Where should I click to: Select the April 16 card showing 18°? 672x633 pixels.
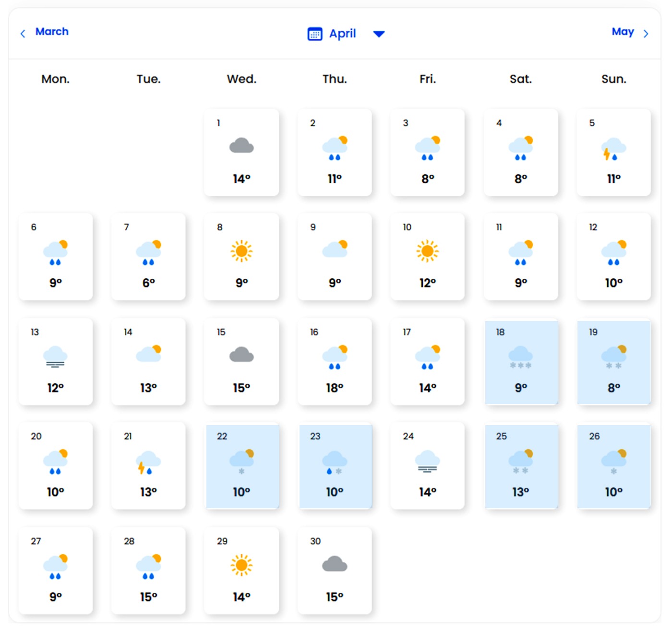pyautogui.click(x=335, y=361)
